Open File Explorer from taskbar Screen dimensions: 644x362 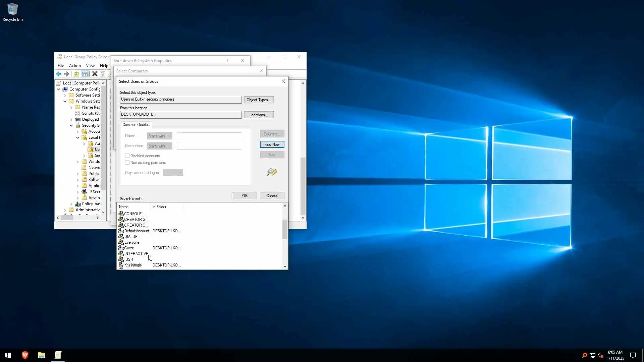point(42,355)
